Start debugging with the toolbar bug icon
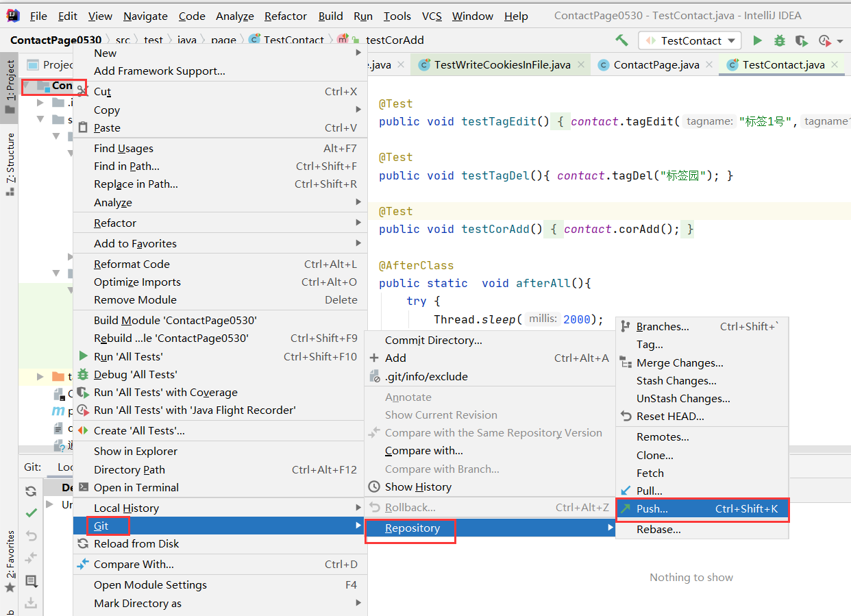The image size is (851, 616). (779, 40)
